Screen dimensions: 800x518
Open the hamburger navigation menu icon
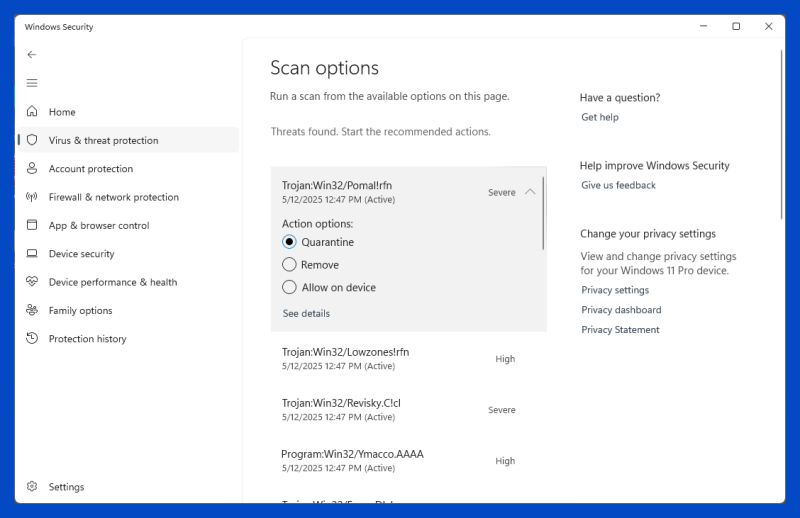32,83
